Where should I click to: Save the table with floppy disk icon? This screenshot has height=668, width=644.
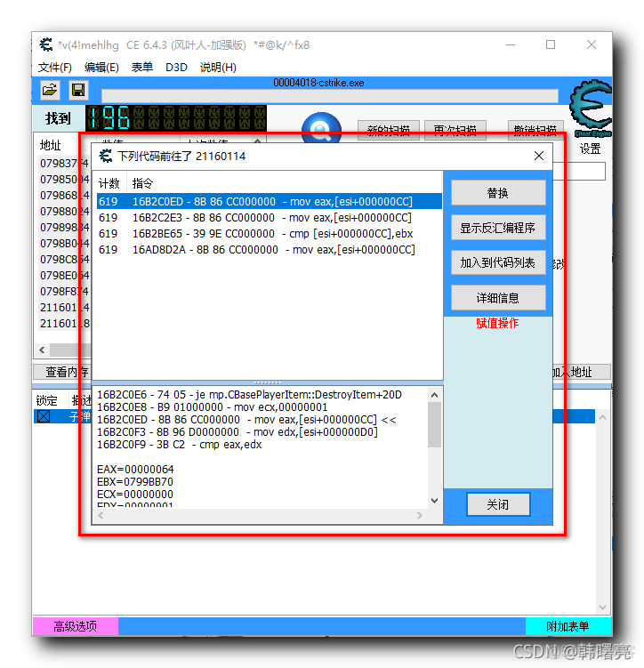click(x=78, y=90)
